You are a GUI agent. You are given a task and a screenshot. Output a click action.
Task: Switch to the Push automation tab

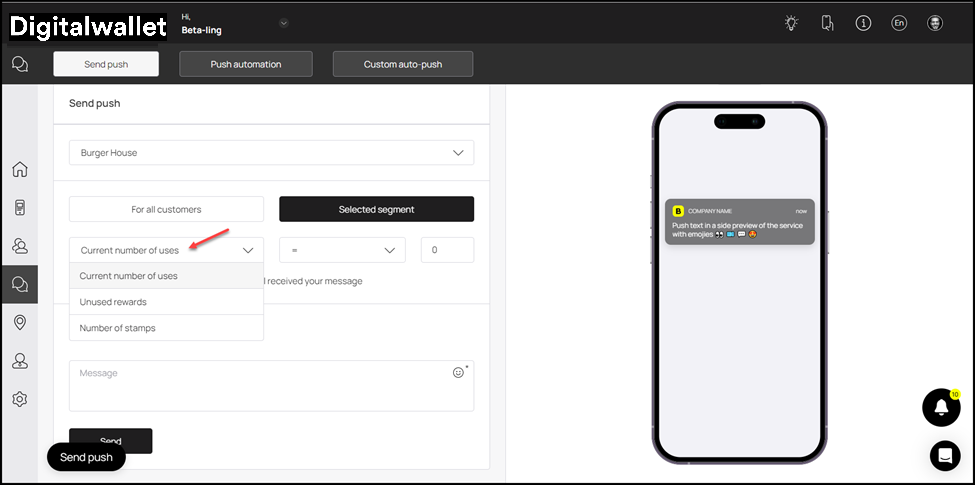(246, 64)
